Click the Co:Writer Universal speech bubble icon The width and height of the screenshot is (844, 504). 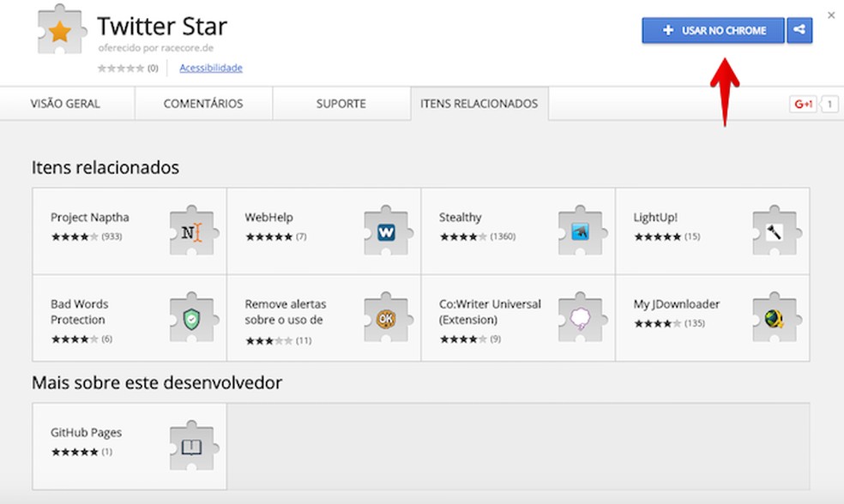click(x=582, y=317)
